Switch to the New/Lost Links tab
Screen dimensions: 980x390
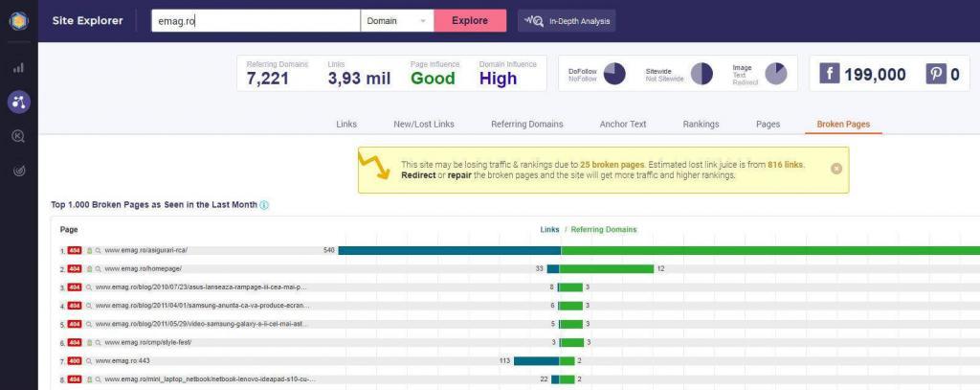[x=424, y=124]
